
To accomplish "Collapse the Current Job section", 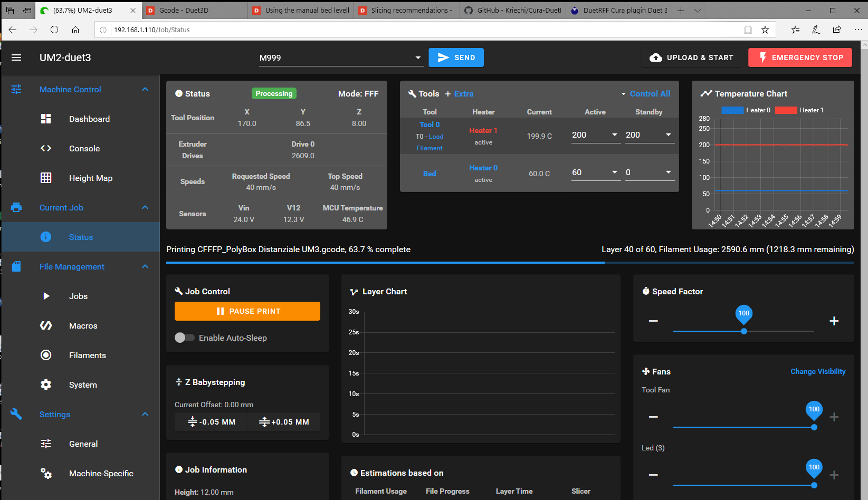I will click(145, 207).
